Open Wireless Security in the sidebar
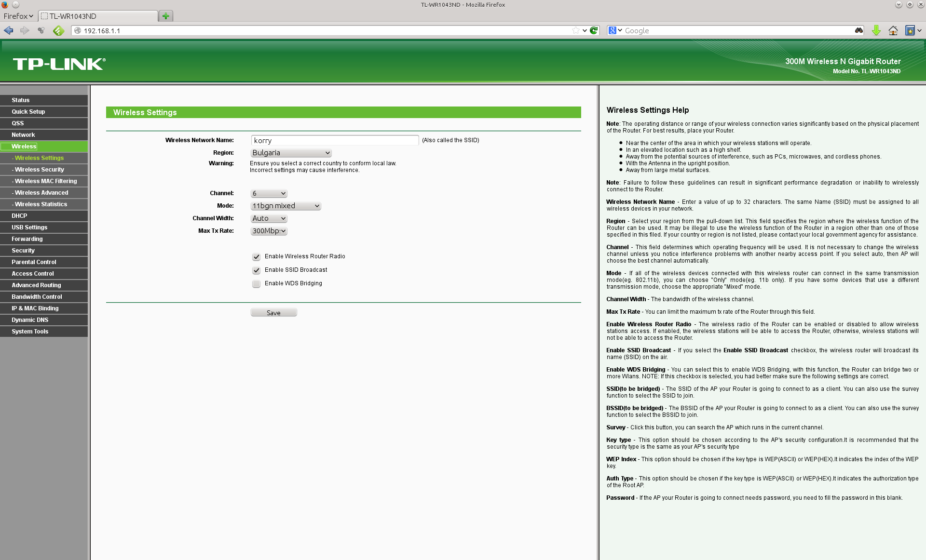Image resolution: width=926 pixels, height=560 pixels. coord(40,170)
